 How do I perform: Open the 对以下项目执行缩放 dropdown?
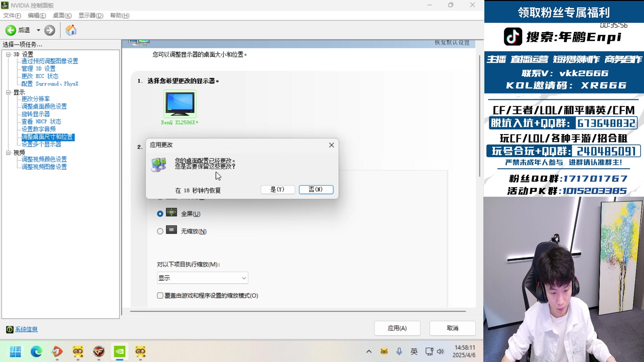[x=203, y=278]
